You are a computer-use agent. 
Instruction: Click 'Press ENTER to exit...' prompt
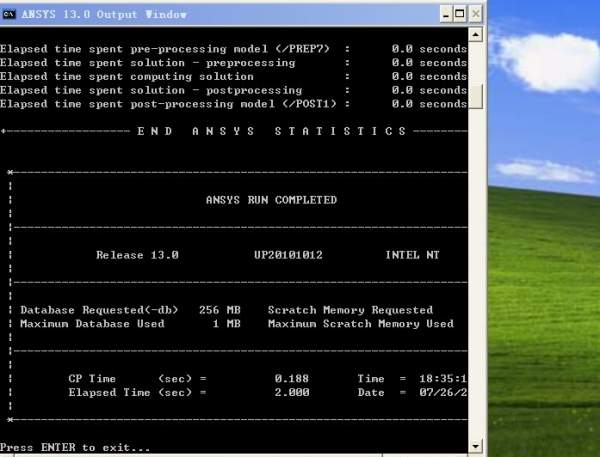click(x=75, y=447)
